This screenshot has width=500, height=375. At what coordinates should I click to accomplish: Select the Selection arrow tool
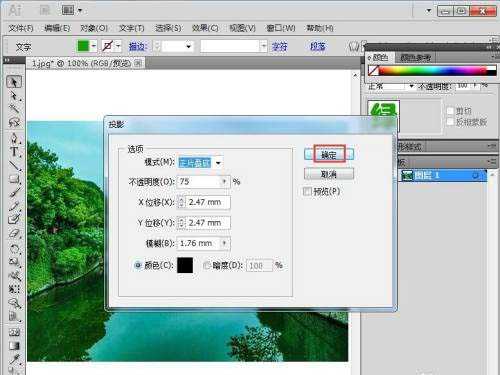coord(14,82)
